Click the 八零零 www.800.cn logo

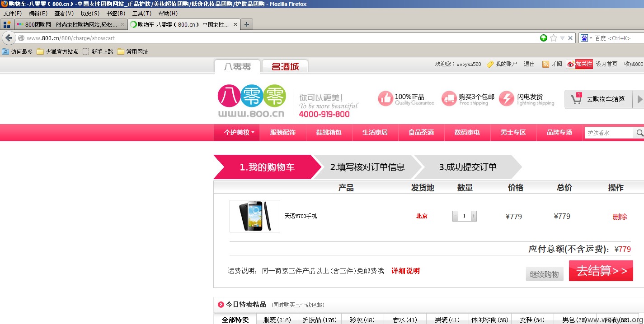[x=252, y=101]
